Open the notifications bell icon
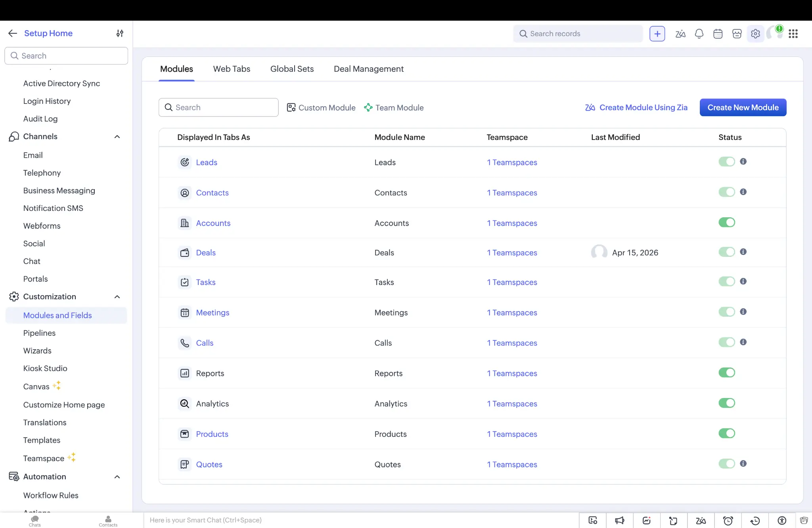812x528 pixels. coord(699,33)
